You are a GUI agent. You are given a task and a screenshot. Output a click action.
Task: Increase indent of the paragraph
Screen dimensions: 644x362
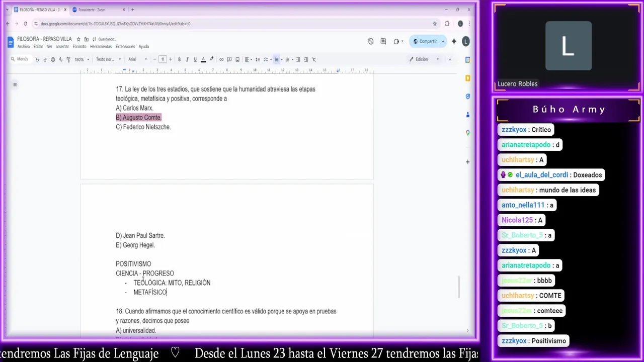(306, 59)
